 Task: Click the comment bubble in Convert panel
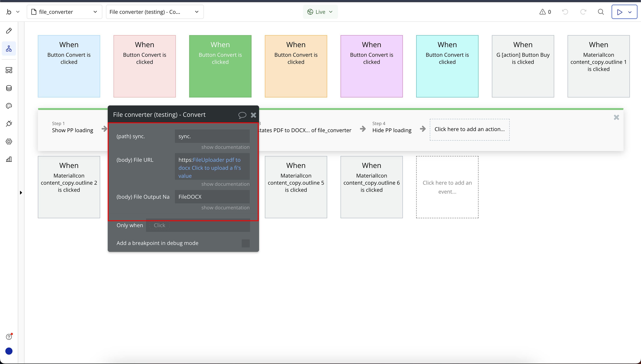coord(242,115)
